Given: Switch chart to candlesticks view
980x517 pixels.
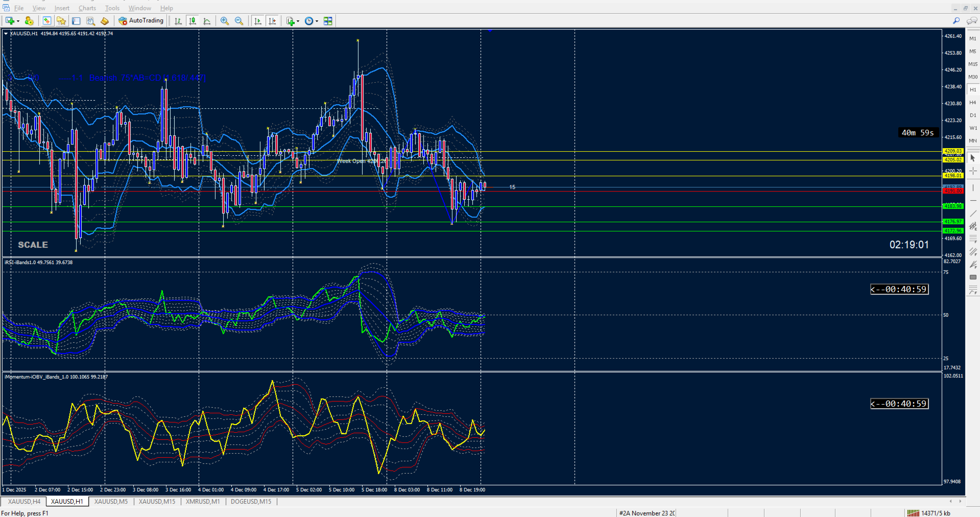Looking at the screenshot, I should coord(193,21).
